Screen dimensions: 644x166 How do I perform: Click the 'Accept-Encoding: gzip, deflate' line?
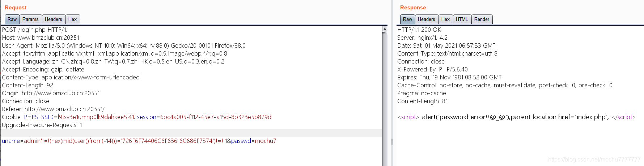[x=43, y=69]
